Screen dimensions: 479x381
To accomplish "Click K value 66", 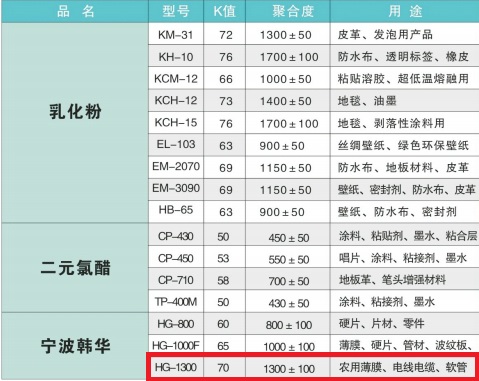I will pyautogui.click(x=226, y=79).
